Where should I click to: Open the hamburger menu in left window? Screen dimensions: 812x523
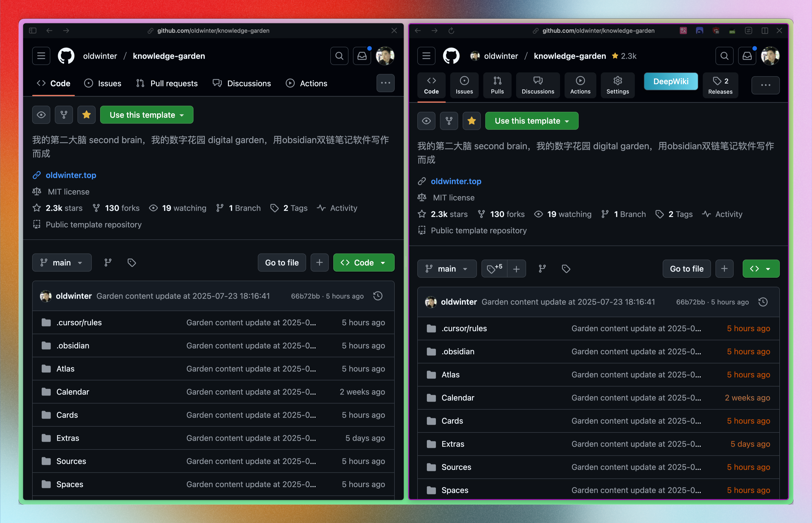[41, 56]
